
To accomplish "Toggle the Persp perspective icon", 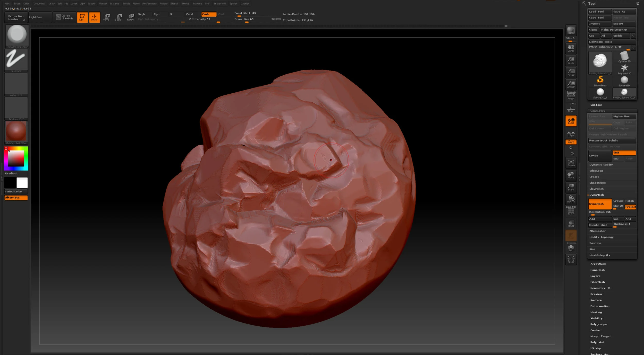I will click(x=571, y=96).
